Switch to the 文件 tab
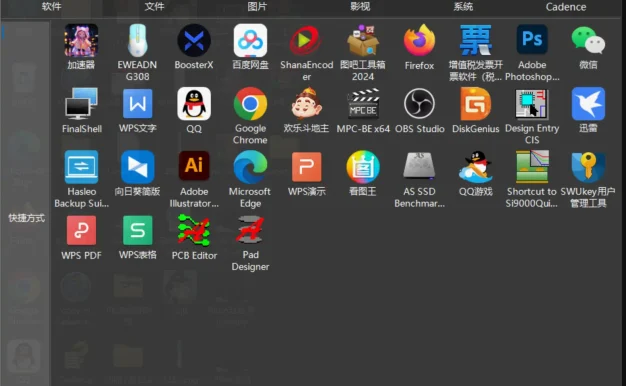The image size is (626, 386). [x=155, y=6]
